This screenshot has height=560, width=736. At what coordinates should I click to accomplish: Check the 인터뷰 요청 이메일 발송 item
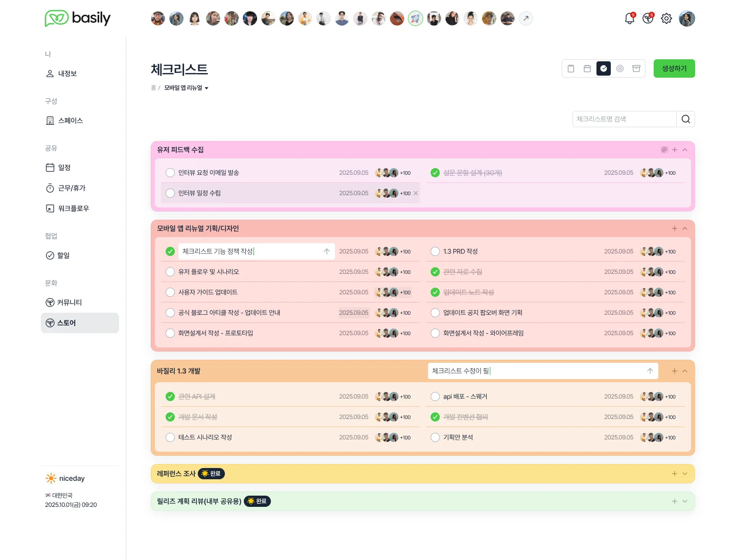(170, 173)
